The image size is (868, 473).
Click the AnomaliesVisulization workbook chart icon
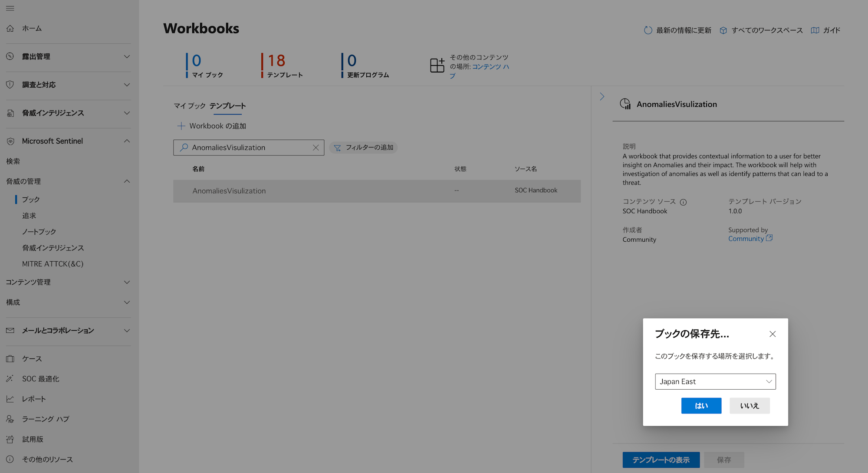pos(625,104)
